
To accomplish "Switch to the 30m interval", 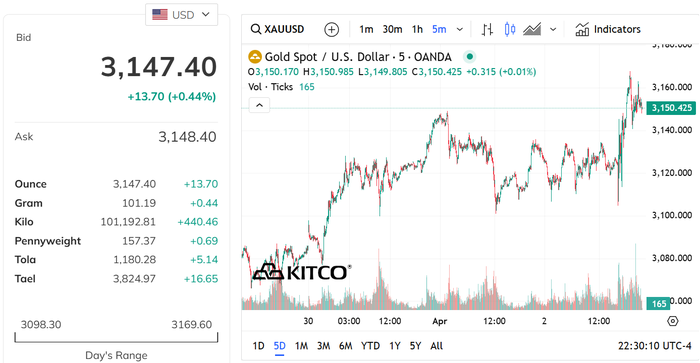I will 392,29.
